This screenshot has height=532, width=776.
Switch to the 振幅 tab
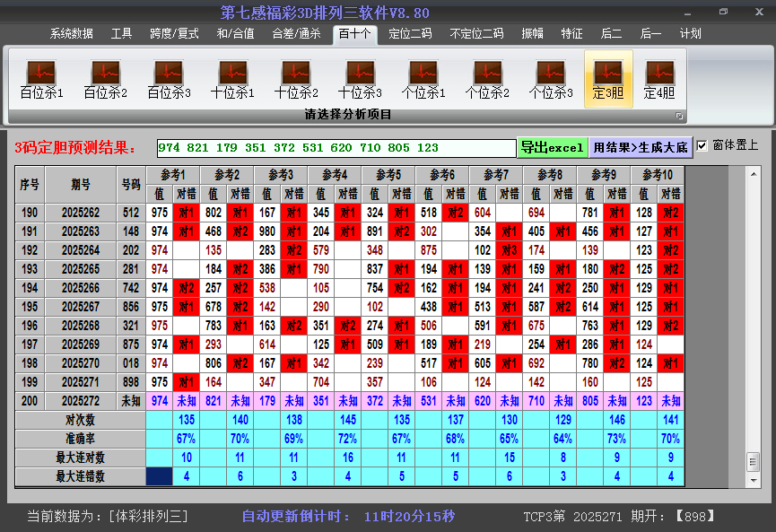point(533,33)
